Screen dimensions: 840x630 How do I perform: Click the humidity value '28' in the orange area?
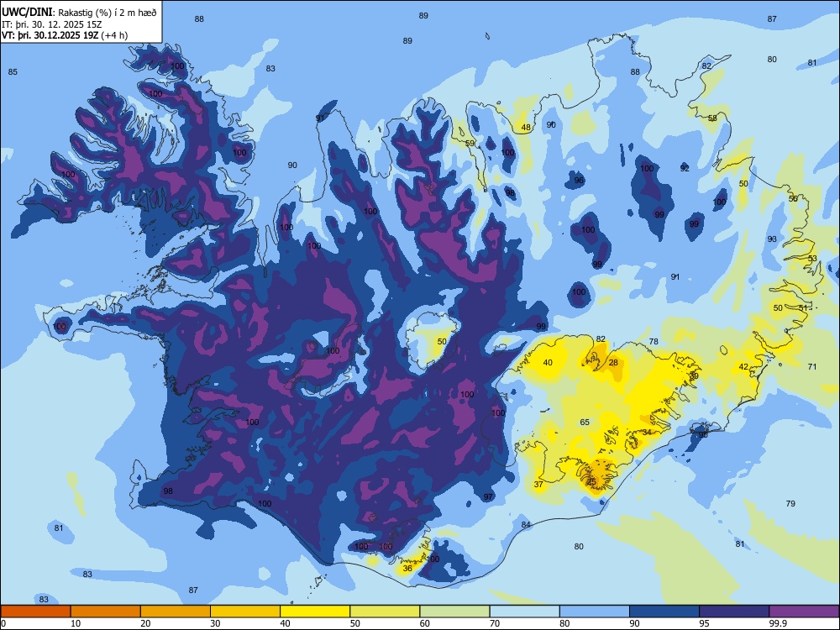click(613, 363)
